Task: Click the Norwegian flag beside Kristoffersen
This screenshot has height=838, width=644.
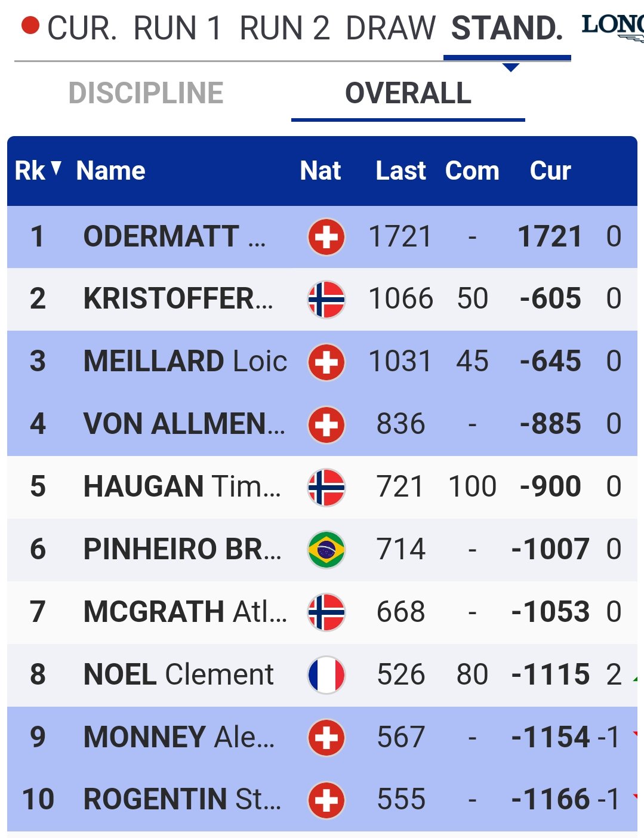Action: 326,299
